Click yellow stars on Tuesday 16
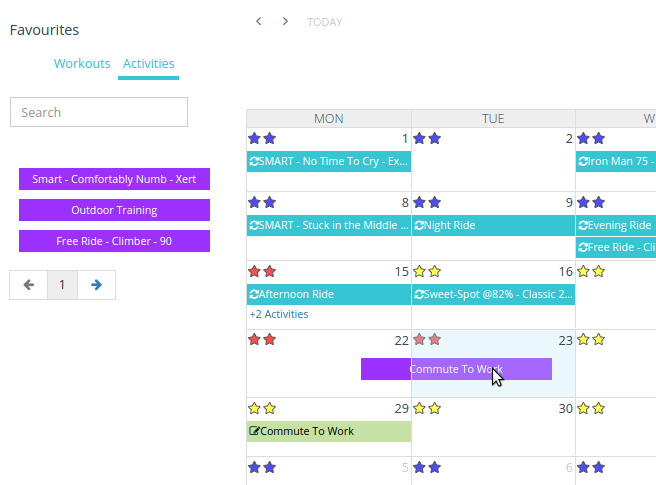The height and width of the screenshot is (485, 656). click(x=427, y=271)
